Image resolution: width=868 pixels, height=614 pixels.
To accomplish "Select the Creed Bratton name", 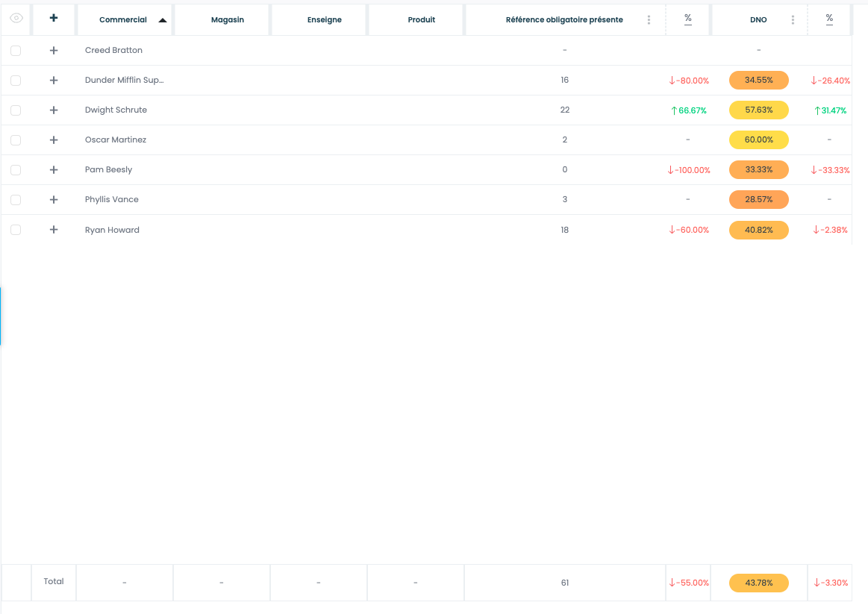I will 113,50.
